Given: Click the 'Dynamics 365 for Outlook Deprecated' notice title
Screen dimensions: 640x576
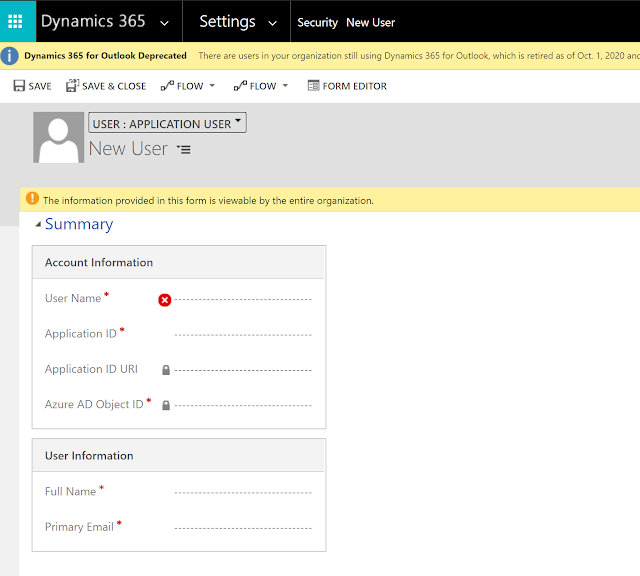Looking at the screenshot, I should [105, 56].
